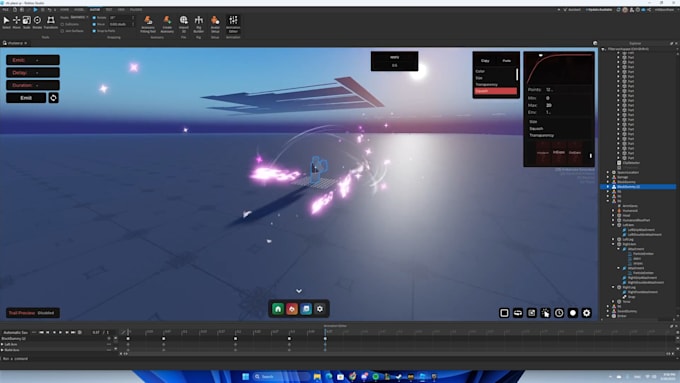Toggle the Collisions checkbox

tap(62, 24)
